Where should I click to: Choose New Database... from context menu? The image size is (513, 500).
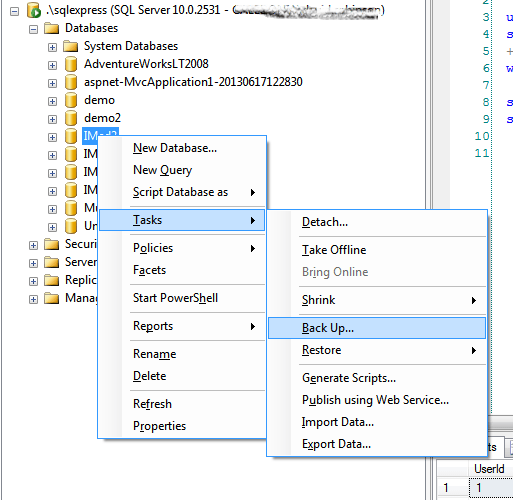(x=182, y=148)
